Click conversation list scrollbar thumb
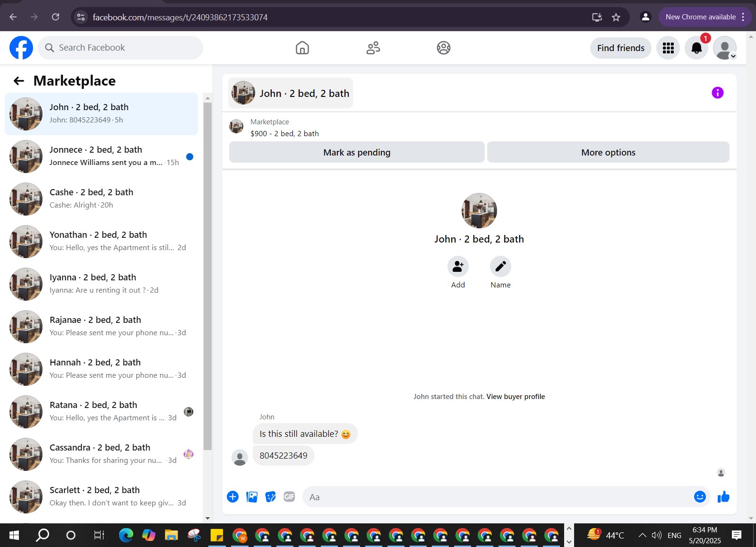 click(x=207, y=277)
